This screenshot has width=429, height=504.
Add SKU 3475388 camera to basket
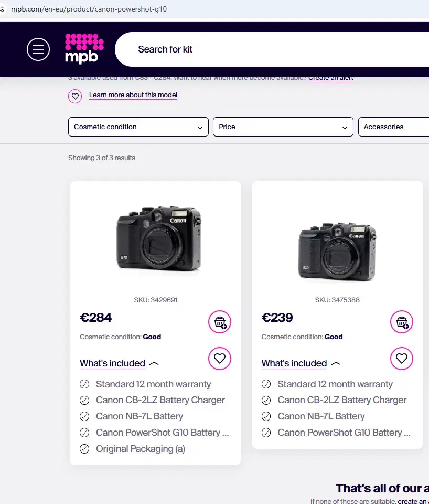click(x=402, y=322)
